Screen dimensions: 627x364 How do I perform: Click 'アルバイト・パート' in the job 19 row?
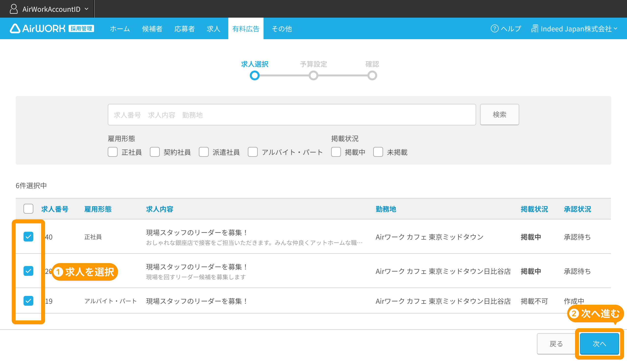pos(111,301)
